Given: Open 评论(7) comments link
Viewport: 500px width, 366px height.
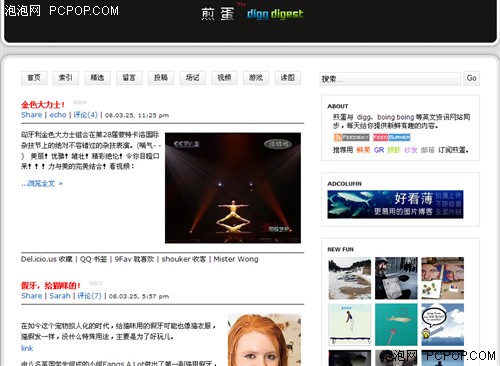Looking at the screenshot, I should 89,296.
